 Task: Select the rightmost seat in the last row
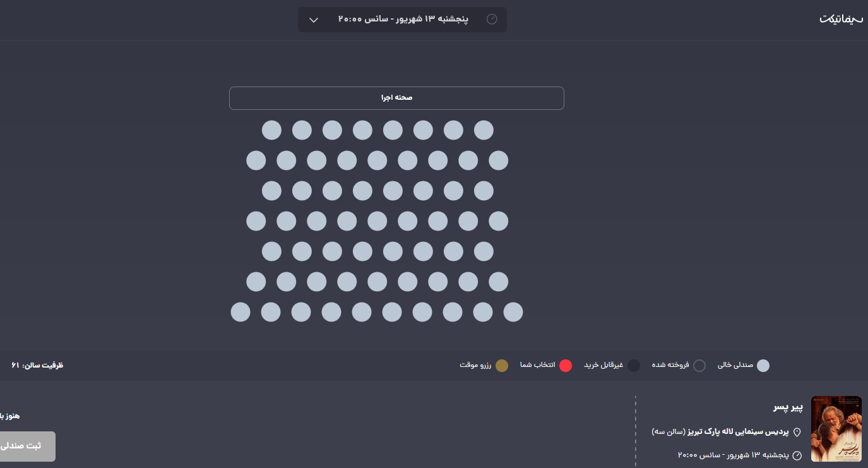tap(513, 312)
